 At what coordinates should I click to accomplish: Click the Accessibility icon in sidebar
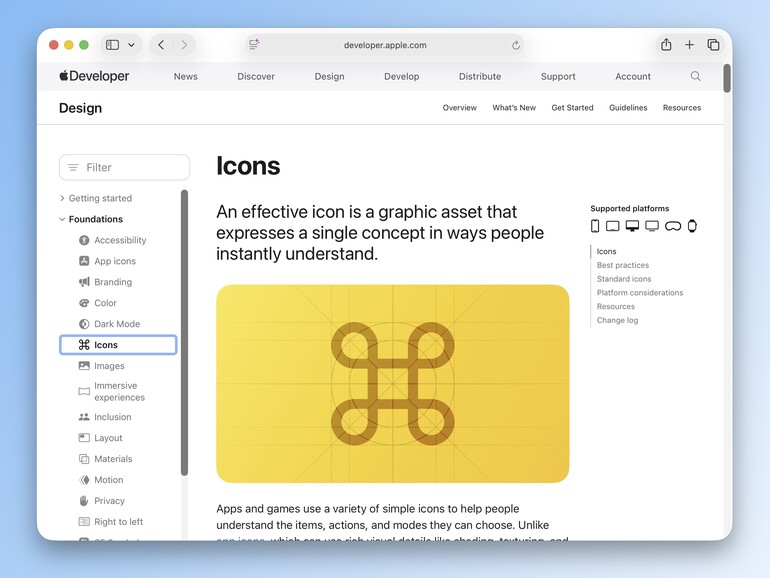(x=84, y=240)
